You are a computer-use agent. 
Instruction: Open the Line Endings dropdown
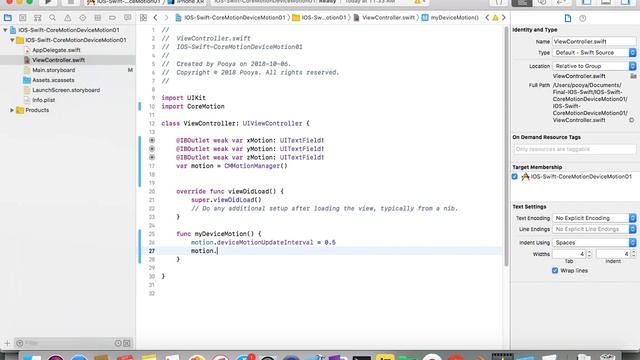click(594, 229)
